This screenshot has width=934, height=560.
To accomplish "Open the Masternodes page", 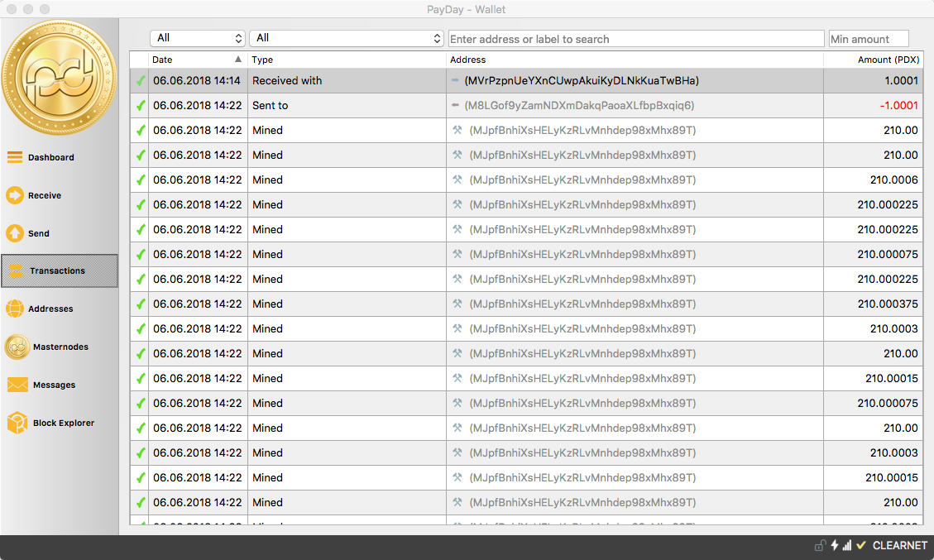I will point(60,347).
